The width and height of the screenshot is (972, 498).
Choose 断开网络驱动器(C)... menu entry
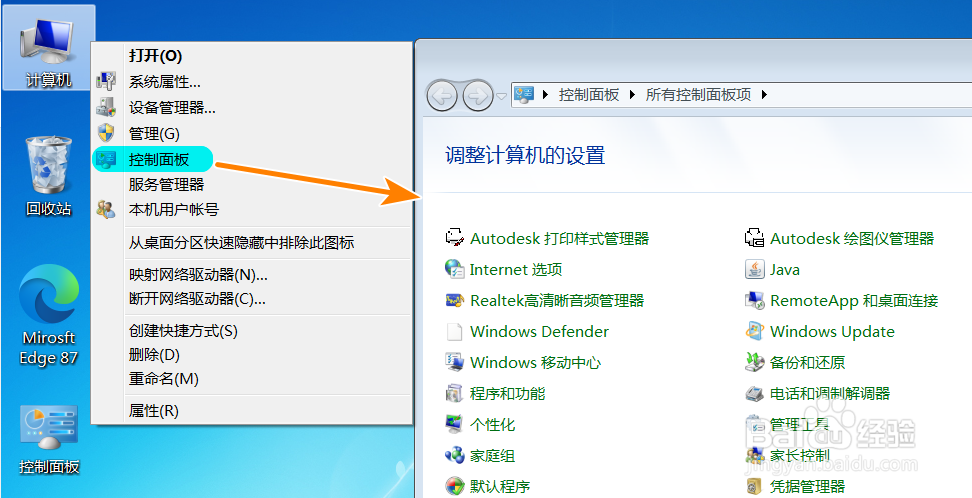(x=197, y=299)
